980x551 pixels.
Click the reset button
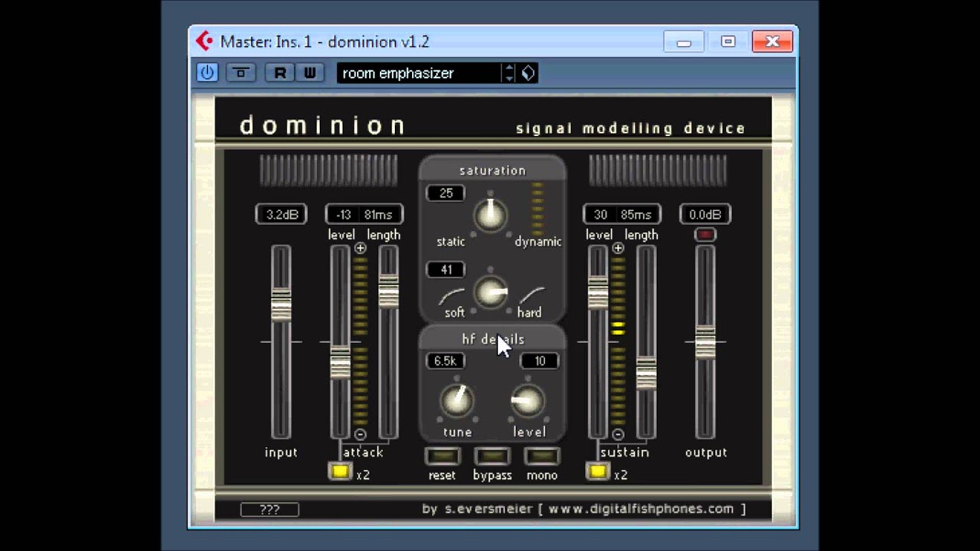[x=442, y=456]
